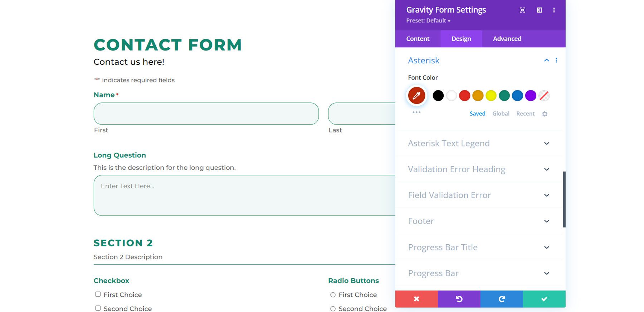644x312 pixels.
Task: Switch to the Content tab
Action: (418, 39)
